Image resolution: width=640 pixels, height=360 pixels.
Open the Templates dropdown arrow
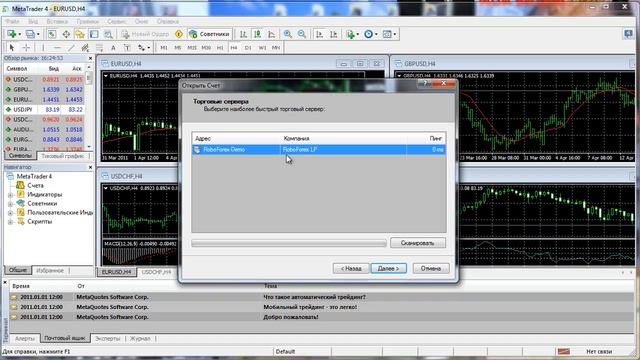[x=395, y=34]
